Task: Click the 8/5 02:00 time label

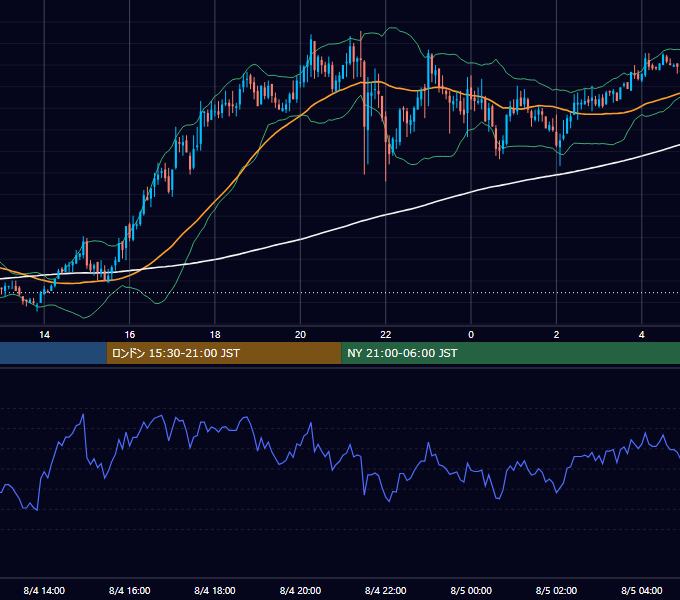Action: pyautogui.click(x=556, y=590)
